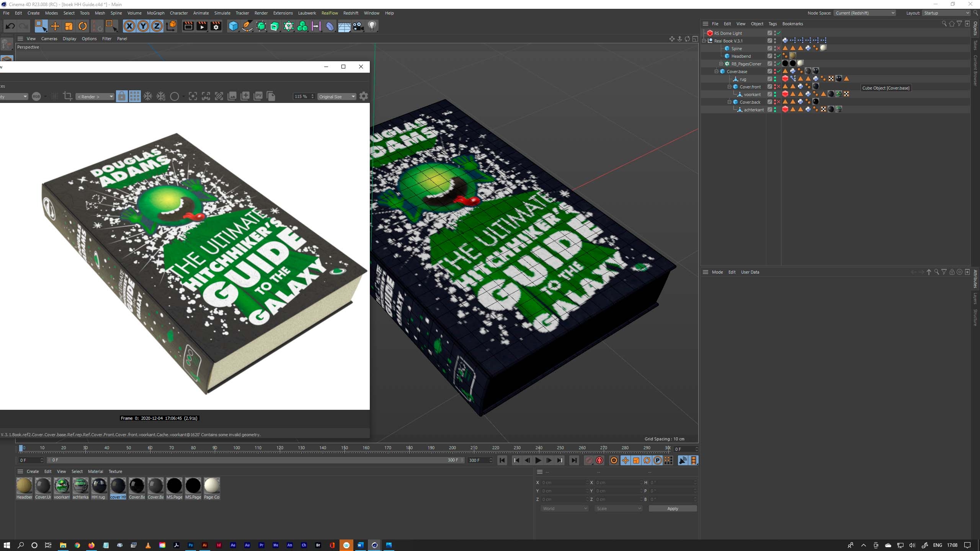
Task: Toggle the Y axis lock
Action: [x=143, y=26]
